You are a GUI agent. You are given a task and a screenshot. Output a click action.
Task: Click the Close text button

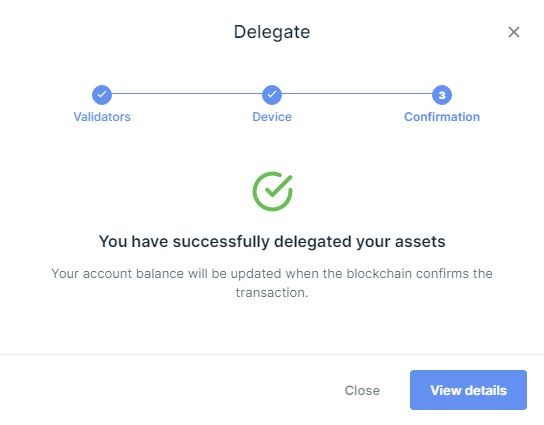click(362, 390)
